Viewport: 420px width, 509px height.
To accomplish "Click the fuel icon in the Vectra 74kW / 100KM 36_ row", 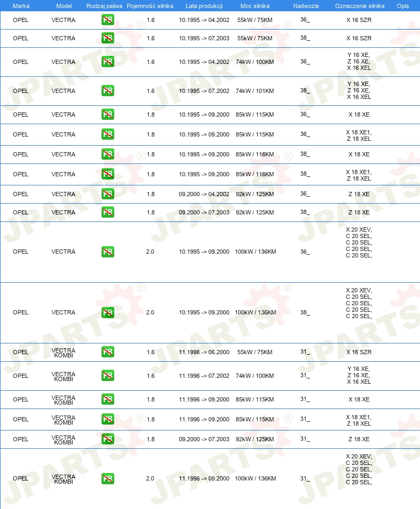I will click(107, 62).
